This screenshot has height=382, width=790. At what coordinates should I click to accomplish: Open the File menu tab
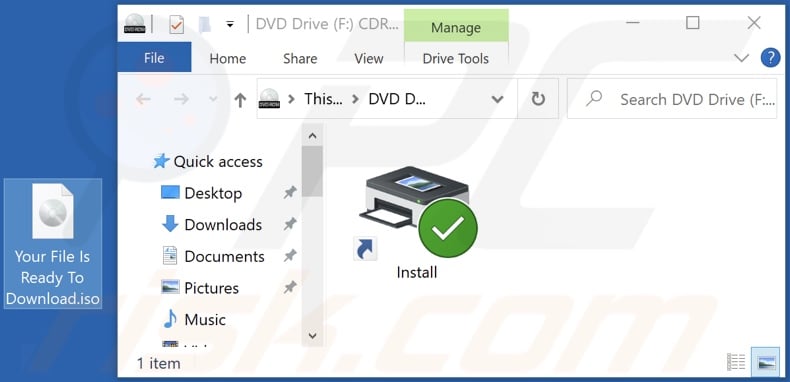click(154, 58)
